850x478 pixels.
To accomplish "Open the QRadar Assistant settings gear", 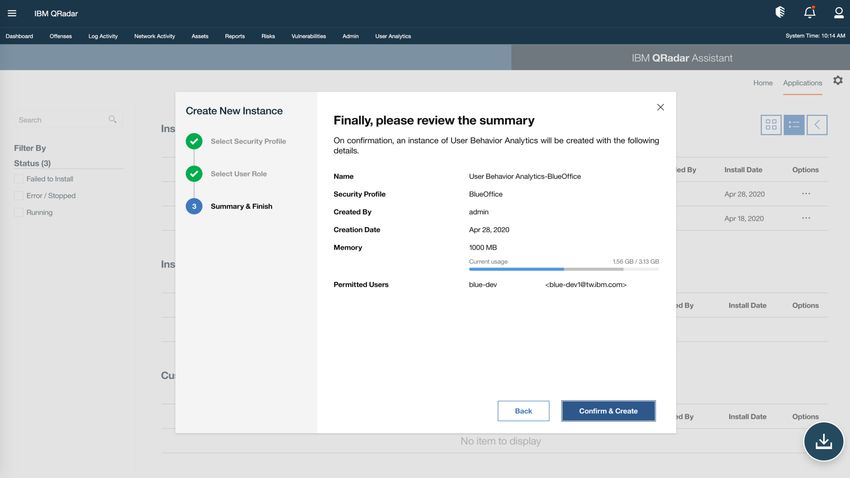I will pos(838,80).
